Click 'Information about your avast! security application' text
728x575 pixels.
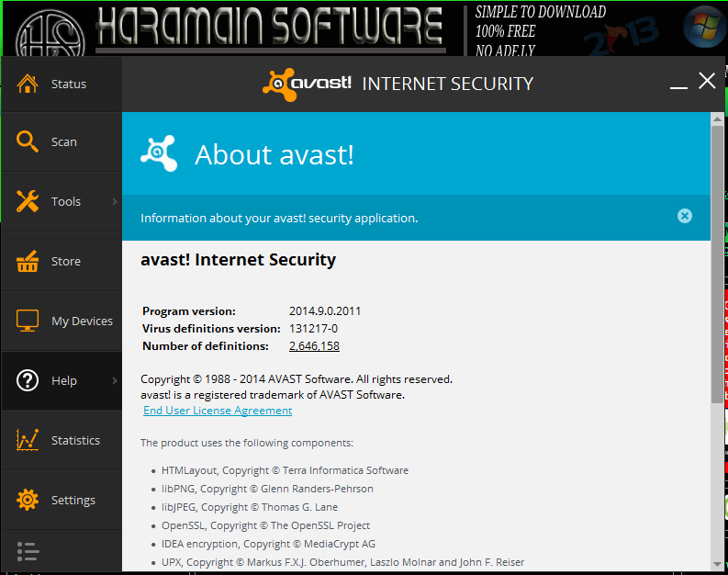coord(279,219)
